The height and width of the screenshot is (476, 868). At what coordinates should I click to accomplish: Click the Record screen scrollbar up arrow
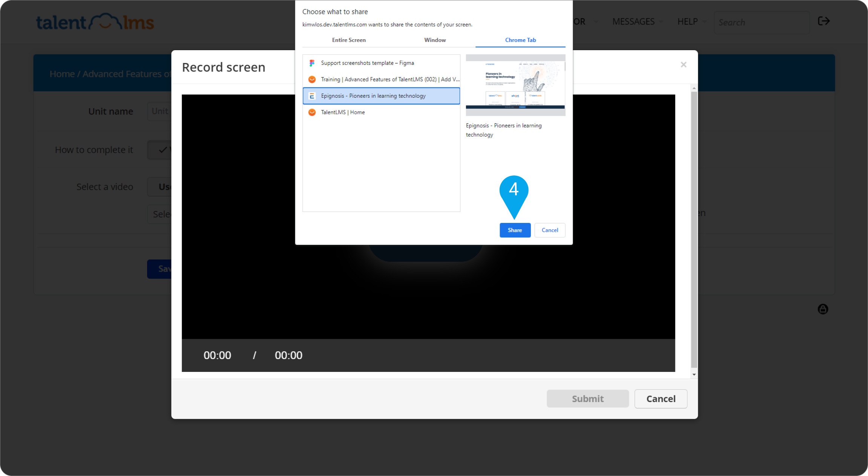pos(694,88)
